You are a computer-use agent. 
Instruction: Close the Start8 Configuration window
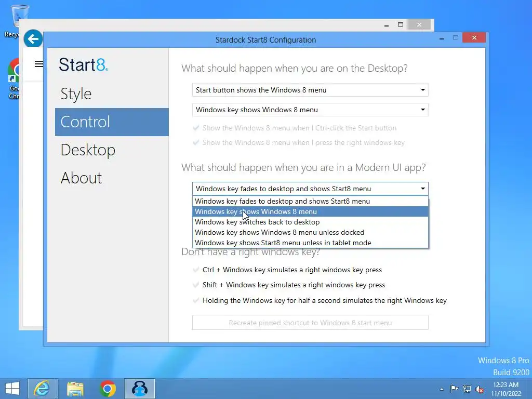[474, 37]
